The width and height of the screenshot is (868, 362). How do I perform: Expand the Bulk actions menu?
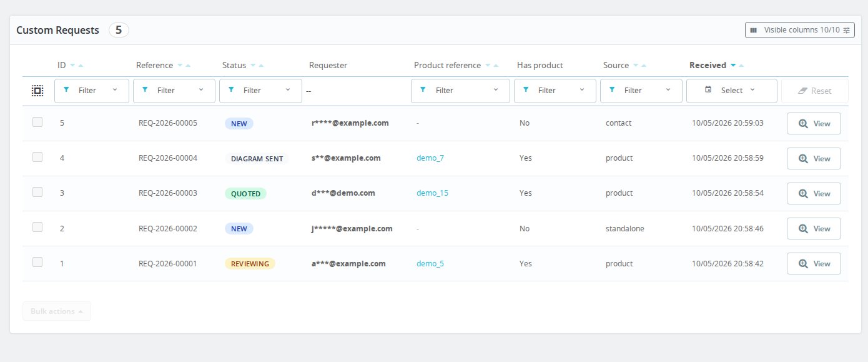pyautogui.click(x=57, y=311)
